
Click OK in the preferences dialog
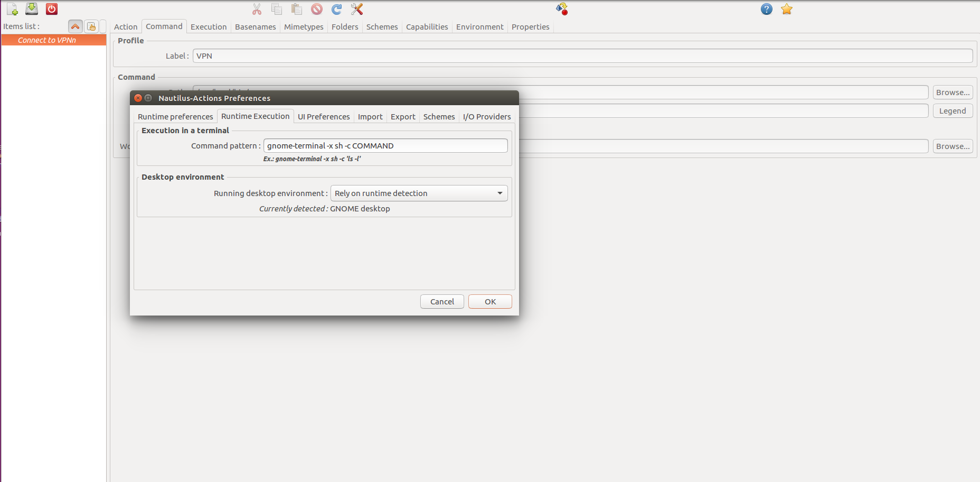pos(490,302)
